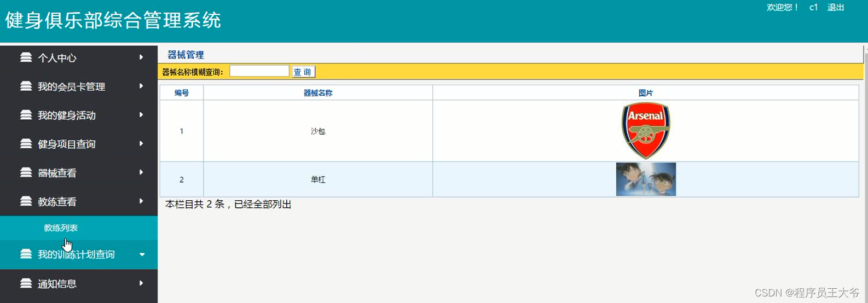Expand the 个人中心 arrow
The image size is (868, 303).
coord(141,57)
